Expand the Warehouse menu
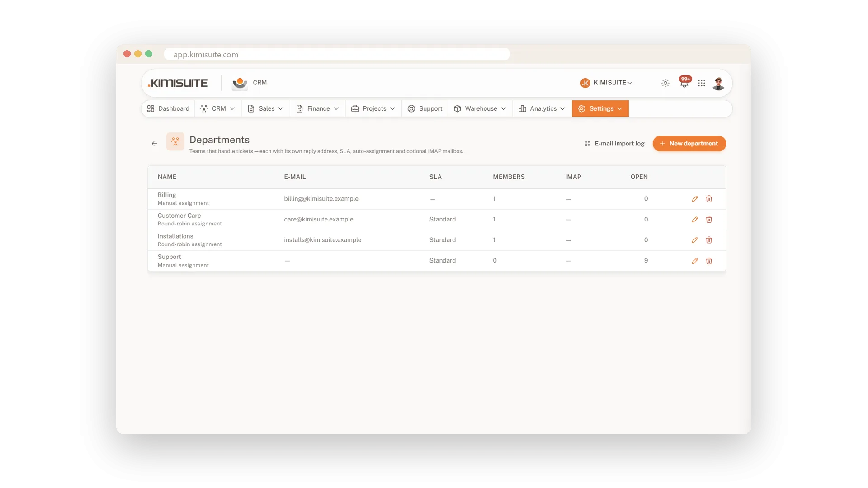The width and height of the screenshot is (868, 488). [x=480, y=108]
